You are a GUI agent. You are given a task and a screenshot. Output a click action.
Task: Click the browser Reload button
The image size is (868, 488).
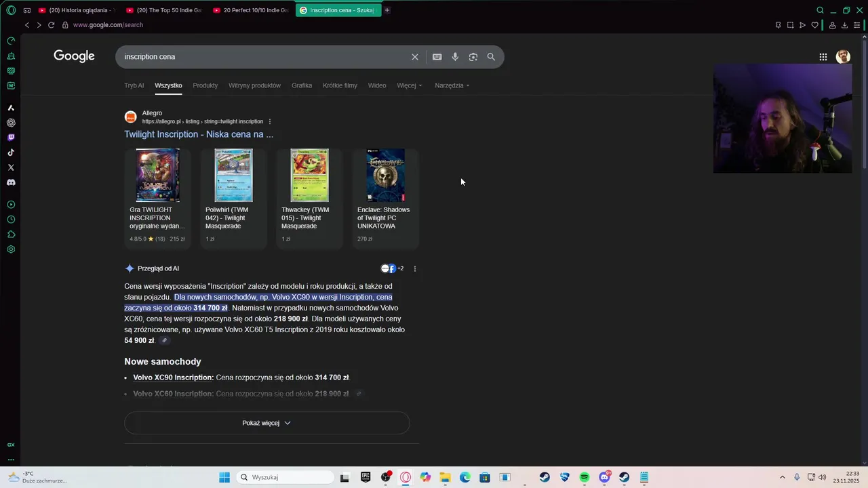(x=51, y=25)
